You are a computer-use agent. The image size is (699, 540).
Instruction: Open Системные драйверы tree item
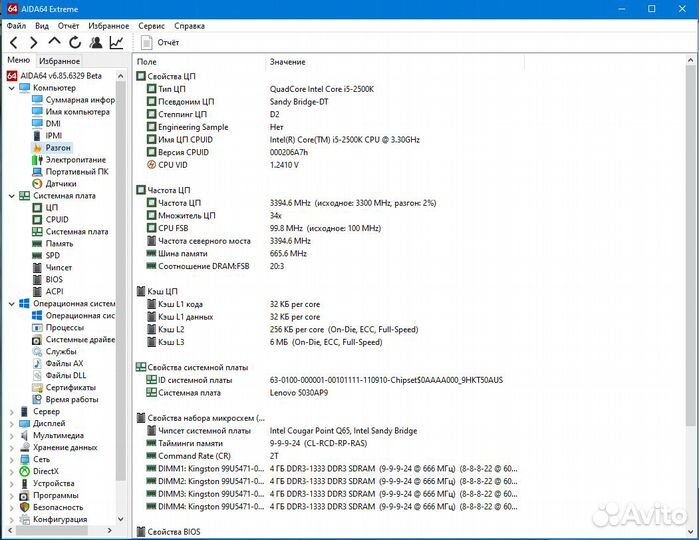coord(74,339)
